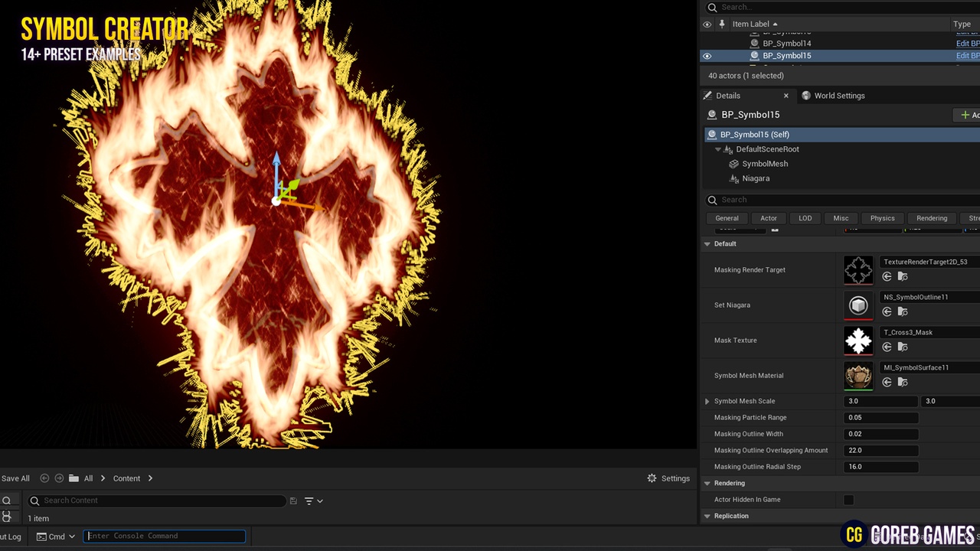Use selected asset for Masking Render Target
Viewport: 980px width, 551px height.
coord(887,276)
